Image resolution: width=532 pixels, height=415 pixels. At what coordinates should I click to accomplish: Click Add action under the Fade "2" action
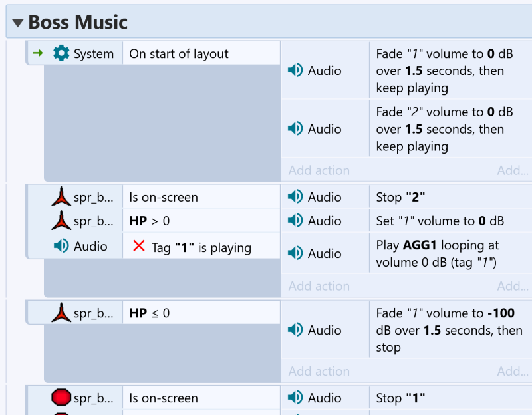click(x=319, y=170)
